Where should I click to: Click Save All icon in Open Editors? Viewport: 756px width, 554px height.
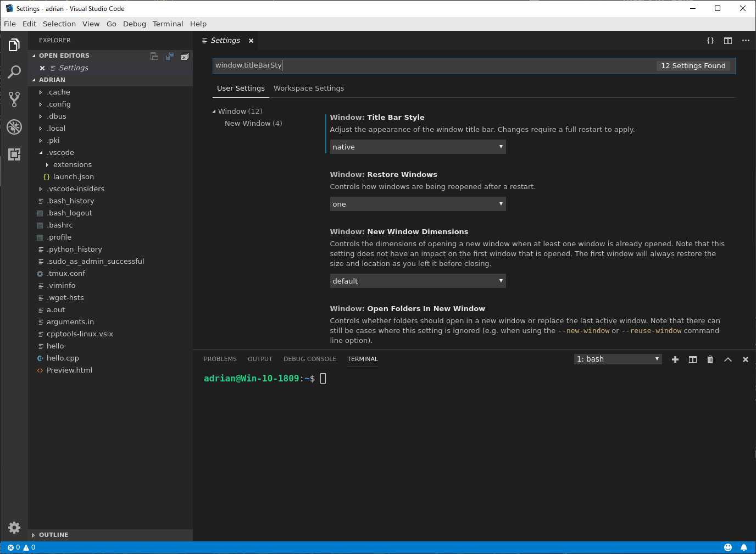[170, 56]
